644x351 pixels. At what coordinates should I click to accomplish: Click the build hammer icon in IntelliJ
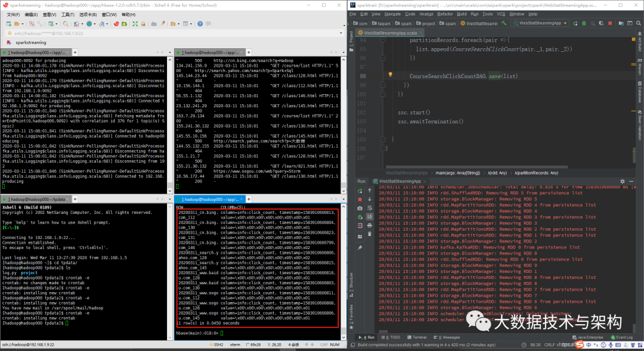click(504, 23)
